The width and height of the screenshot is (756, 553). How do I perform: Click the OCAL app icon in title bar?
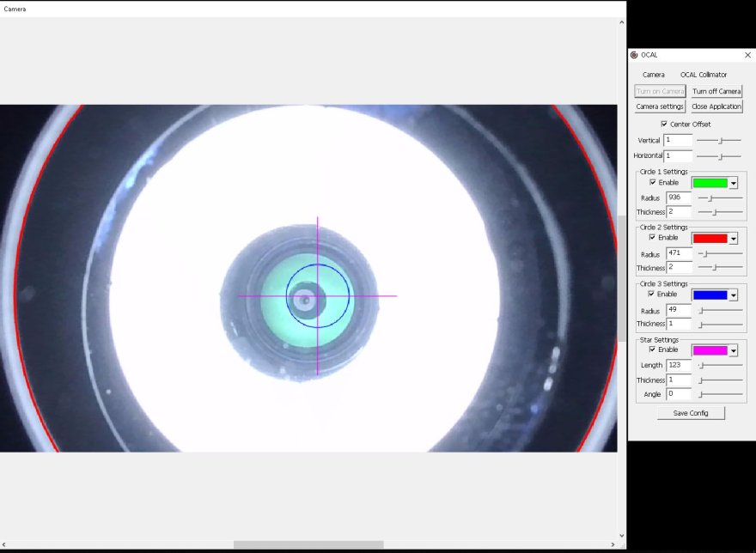click(x=634, y=55)
